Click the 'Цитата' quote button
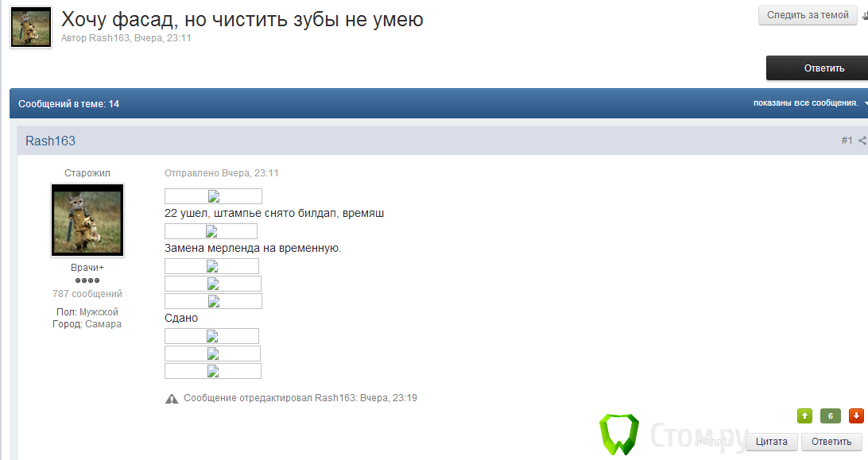The width and height of the screenshot is (868, 460). [771, 442]
